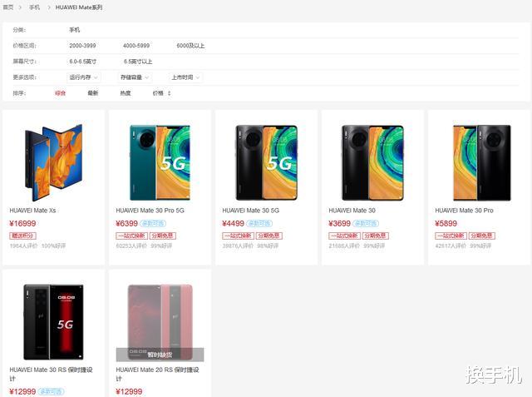The width and height of the screenshot is (532, 397).
Task: Expand the 上市时间 dropdown
Action: [x=185, y=77]
